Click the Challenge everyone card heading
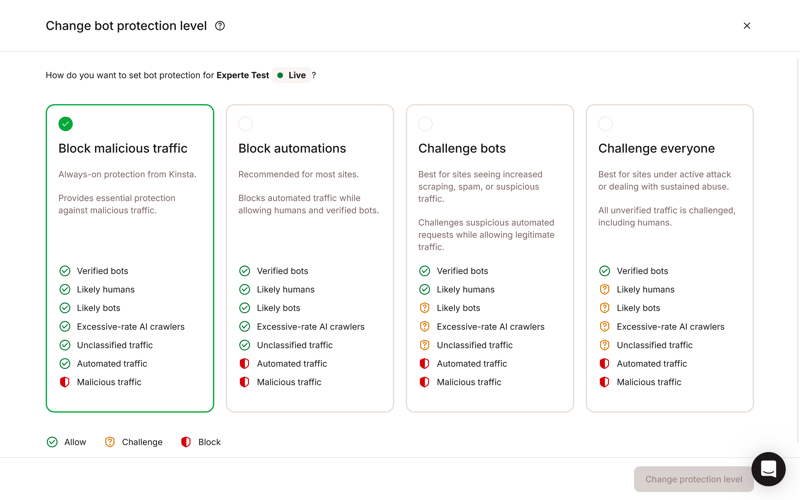 pyautogui.click(x=656, y=148)
